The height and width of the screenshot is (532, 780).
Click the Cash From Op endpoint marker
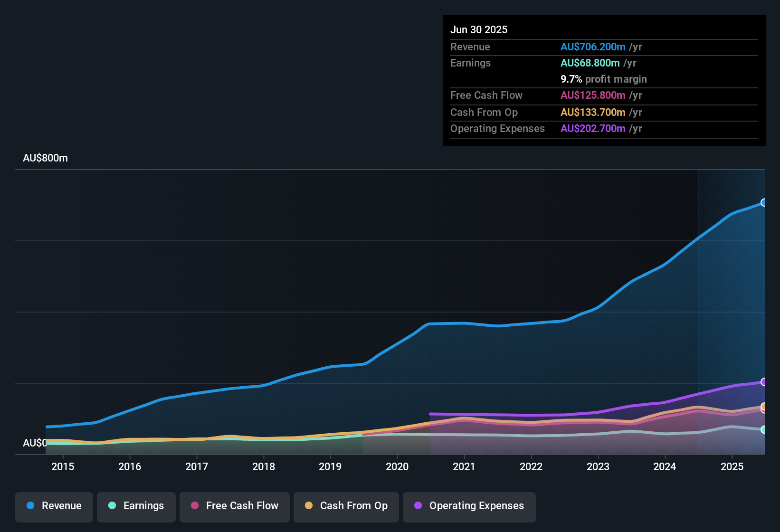point(764,407)
